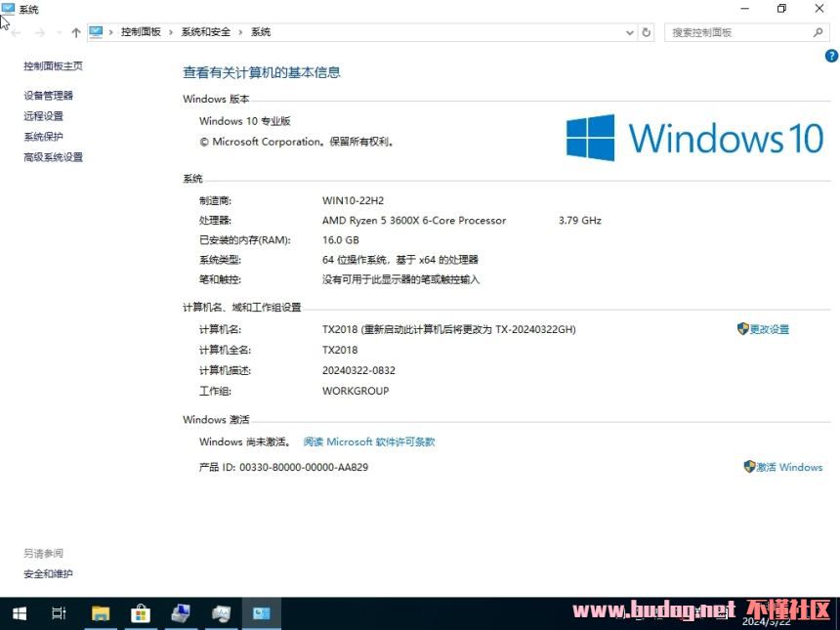Open recent locations dropdown arrow
The image size is (840, 630).
point(59,32)
